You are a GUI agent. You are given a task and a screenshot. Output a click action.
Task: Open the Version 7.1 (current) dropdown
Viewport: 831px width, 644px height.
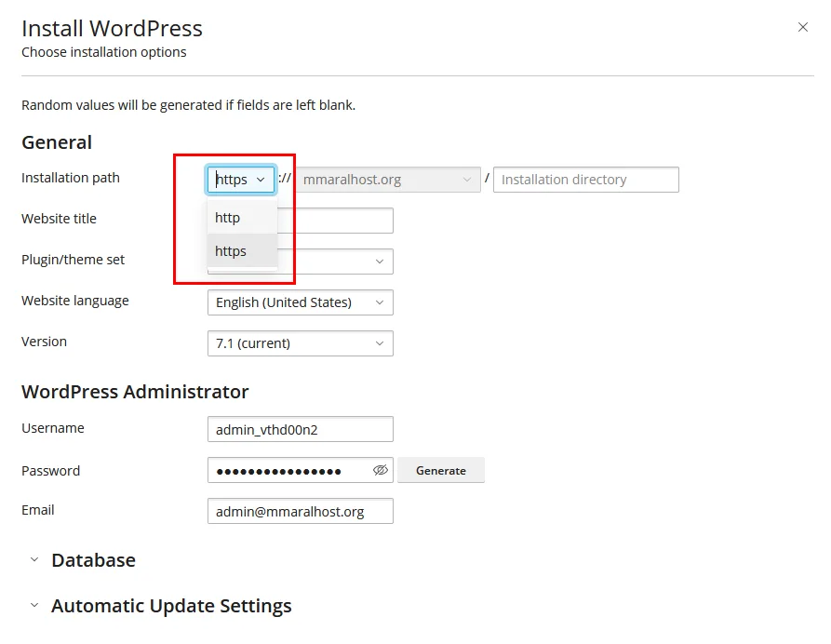pos(301,343)
